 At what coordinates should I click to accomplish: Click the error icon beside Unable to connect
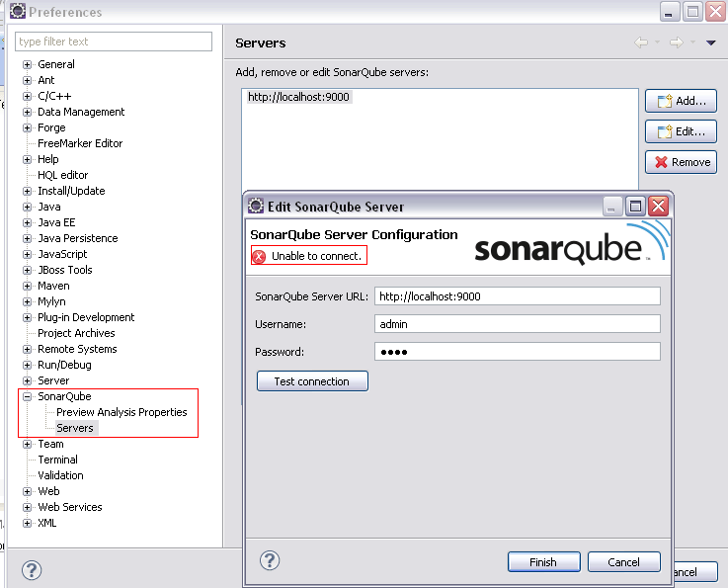pos(259,256)
